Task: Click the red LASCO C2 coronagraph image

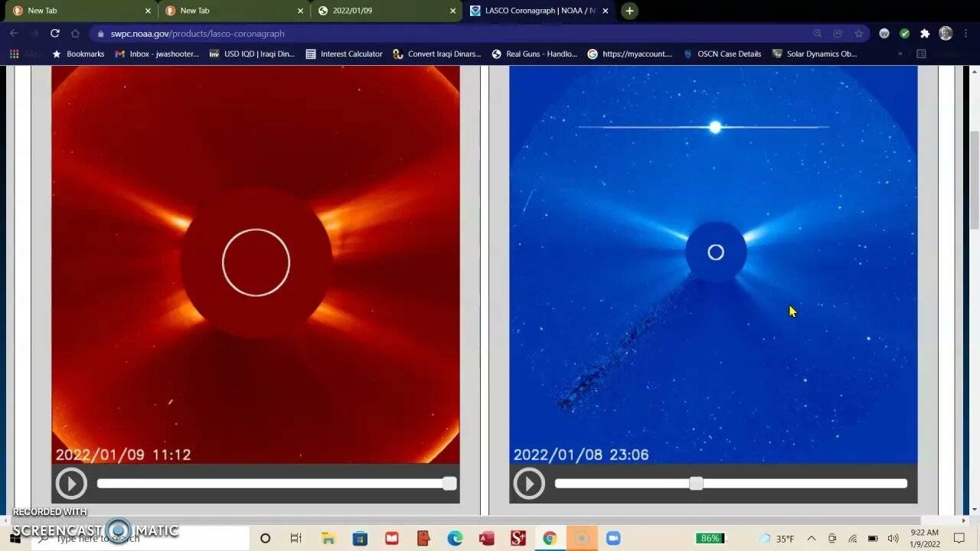Action: coord(256,264)
